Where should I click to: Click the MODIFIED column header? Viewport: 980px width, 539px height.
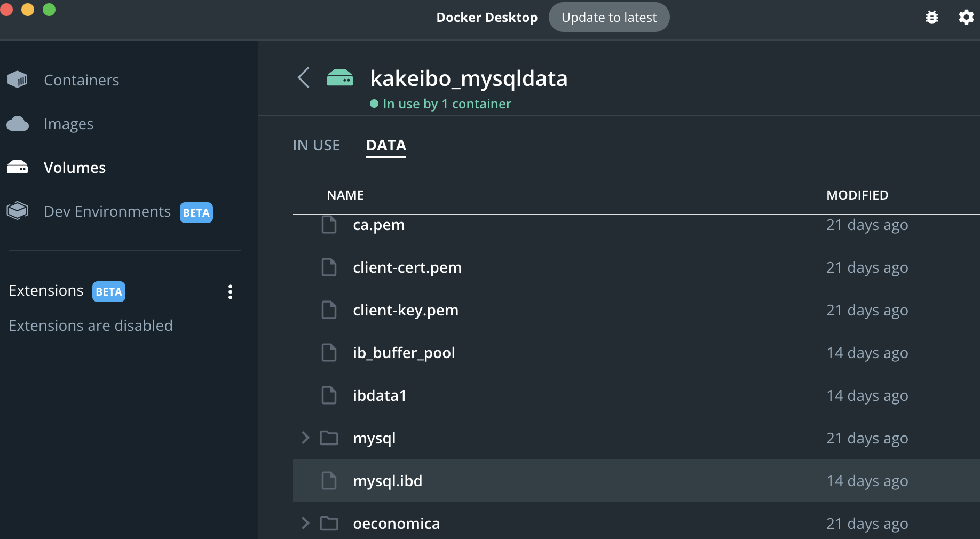[x=857, y=195]
